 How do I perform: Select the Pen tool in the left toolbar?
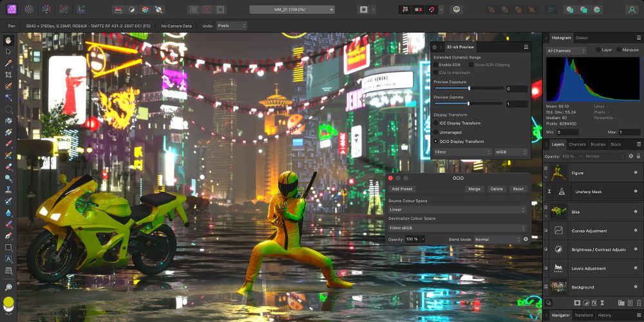click(x=8, y=236)
